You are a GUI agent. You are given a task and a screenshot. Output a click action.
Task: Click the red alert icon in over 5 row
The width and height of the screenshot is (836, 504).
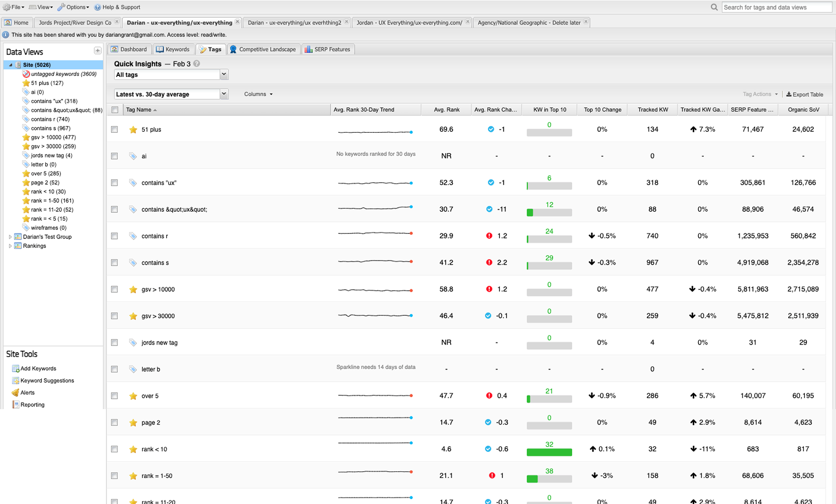[x=489, y=396]
